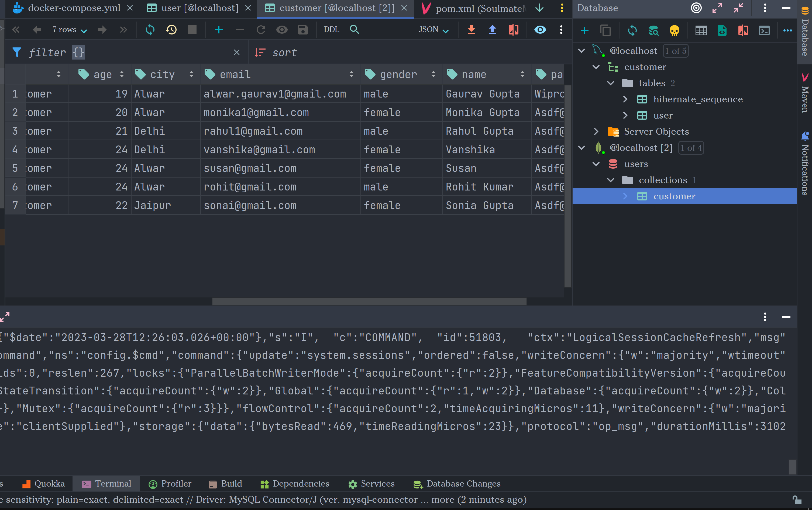The width and height of the screenshot is (812, 510).
Task: Click the export data download icon
Action: [472, 30]
